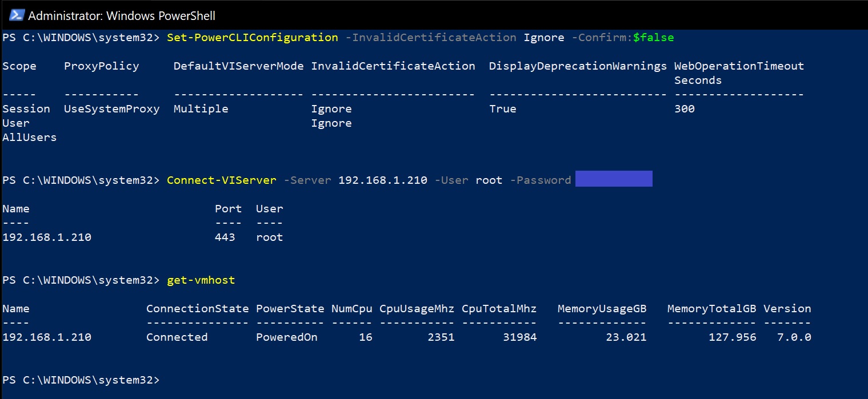Click the MemoryUsageGB value 23.021
The width and height of the screenshot is (868, 399).
click(x=626, y=337)
